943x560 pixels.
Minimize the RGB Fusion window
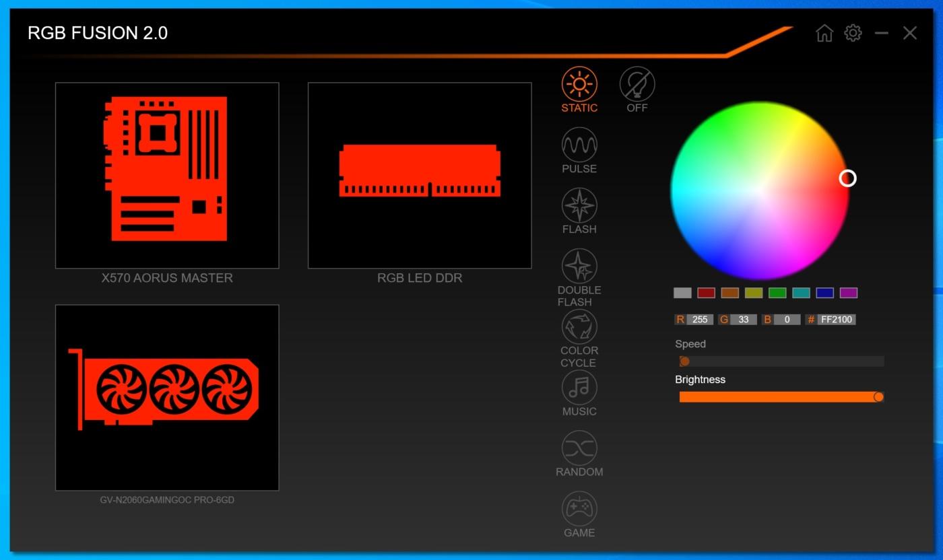(882, 33)
